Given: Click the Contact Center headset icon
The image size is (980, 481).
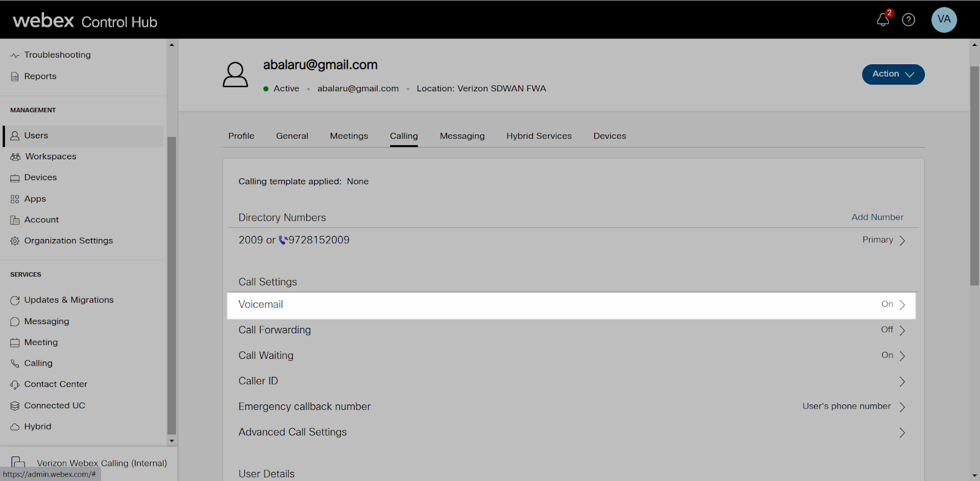Looking at the screenshot, I should (15, 385).
